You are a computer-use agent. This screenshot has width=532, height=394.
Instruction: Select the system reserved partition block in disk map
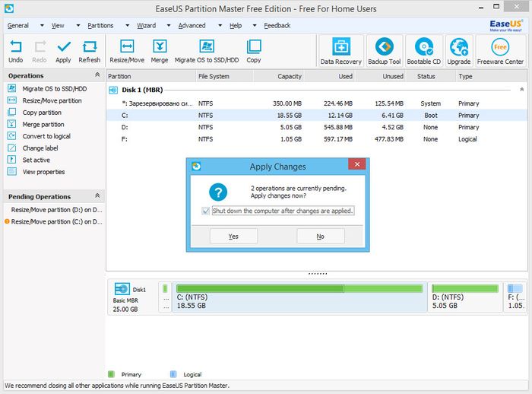point(165,297)
